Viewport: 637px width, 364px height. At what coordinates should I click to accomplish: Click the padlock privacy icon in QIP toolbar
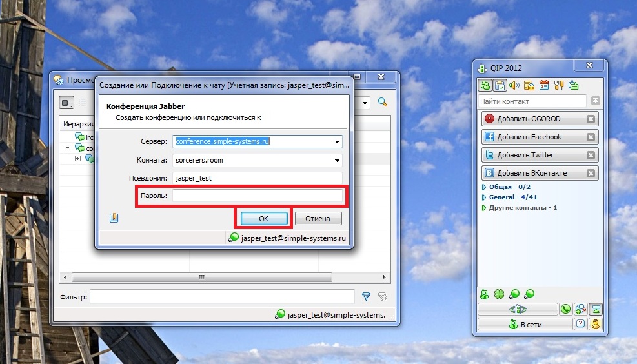click(x=529, y=85)
